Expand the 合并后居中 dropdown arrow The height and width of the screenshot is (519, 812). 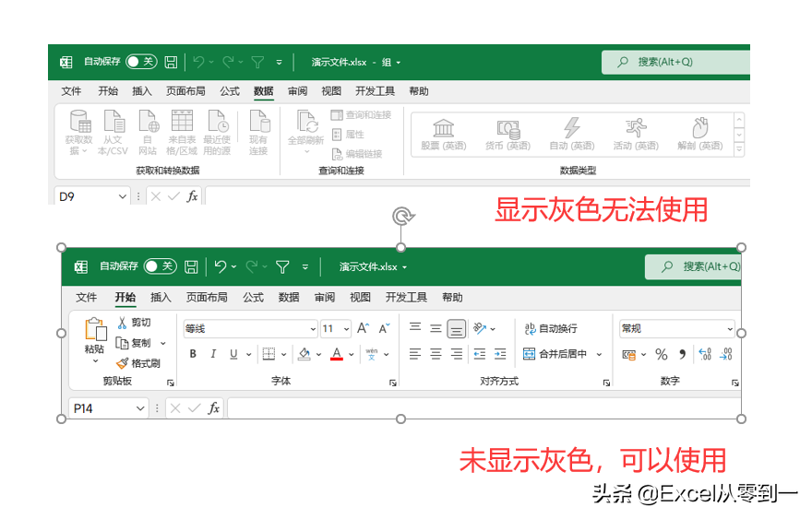599,355
